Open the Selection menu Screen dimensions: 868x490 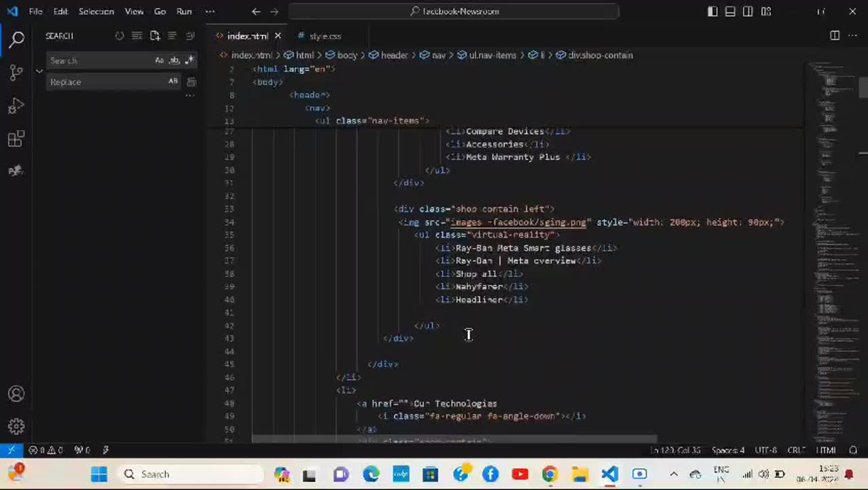(x=96, y=12)
